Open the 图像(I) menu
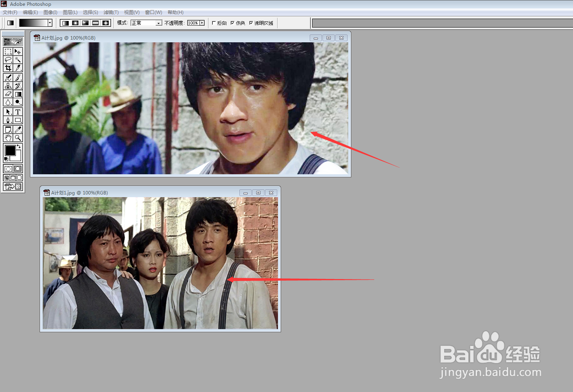 [50, 12]
